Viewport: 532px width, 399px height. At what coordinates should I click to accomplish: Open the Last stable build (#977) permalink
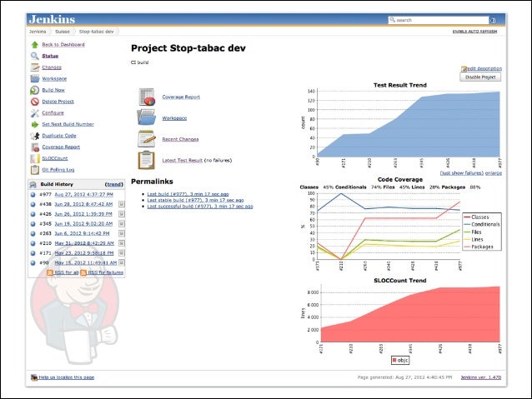195,200
